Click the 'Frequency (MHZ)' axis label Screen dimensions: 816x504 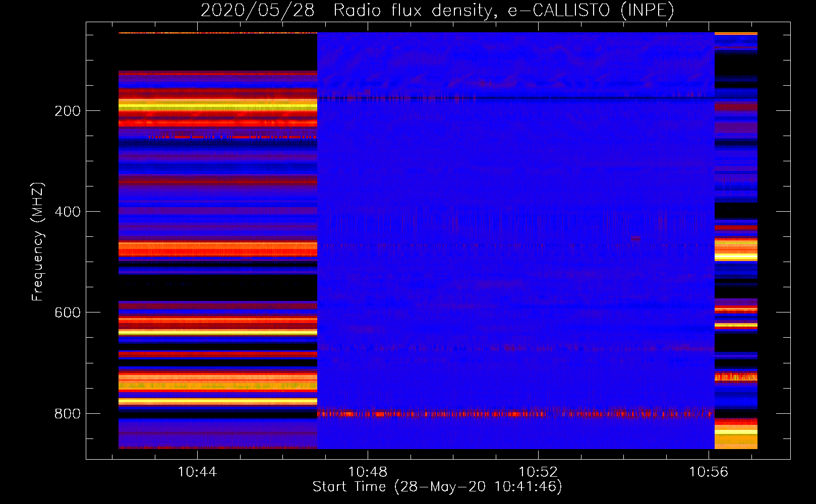38,241
